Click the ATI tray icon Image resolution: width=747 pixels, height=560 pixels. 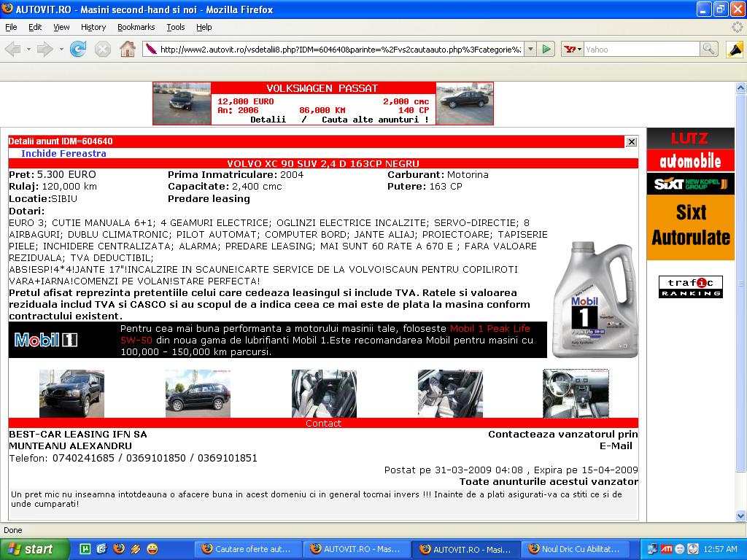tap(666, 549)
